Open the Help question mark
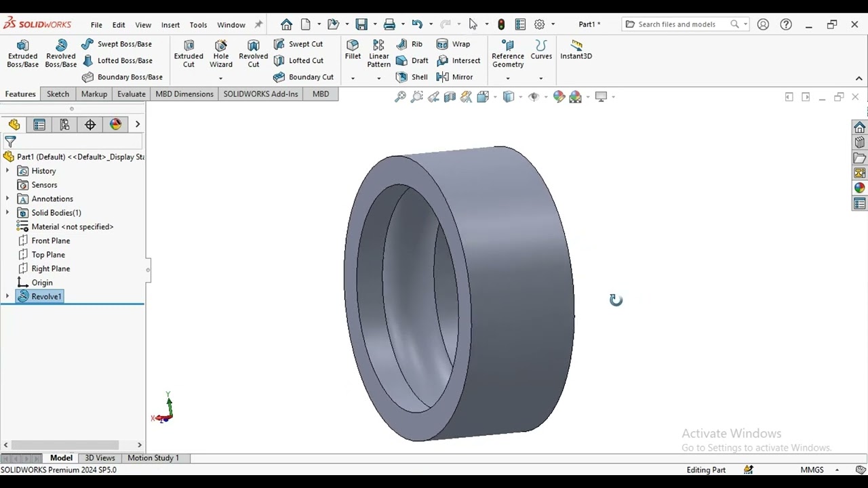This screenshot has width=868, height=488. 786,24
